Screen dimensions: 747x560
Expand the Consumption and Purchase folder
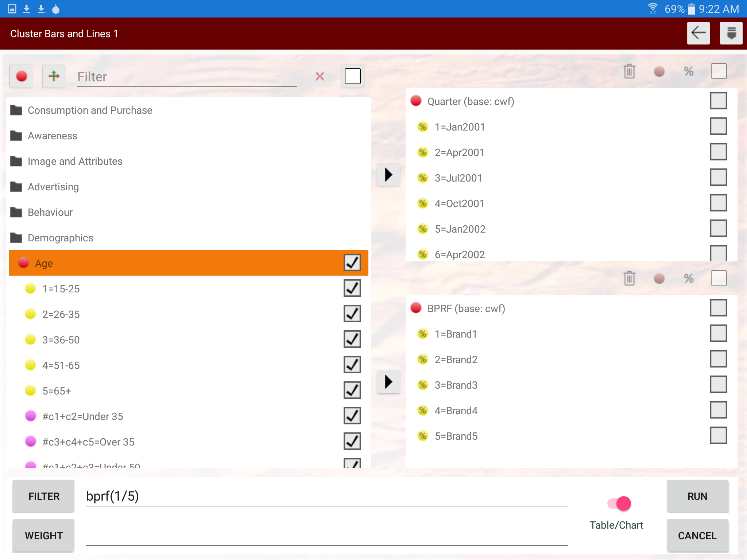coord(90,110)
